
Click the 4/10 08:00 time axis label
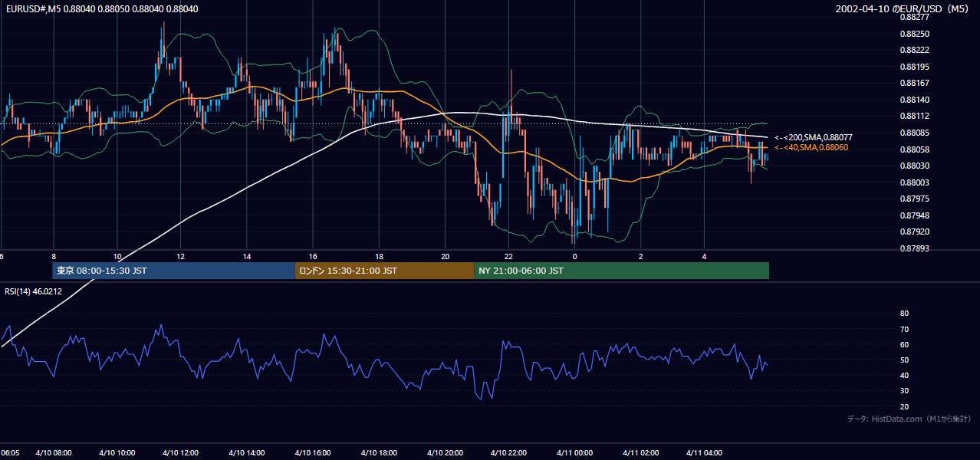tap(54, 453)
